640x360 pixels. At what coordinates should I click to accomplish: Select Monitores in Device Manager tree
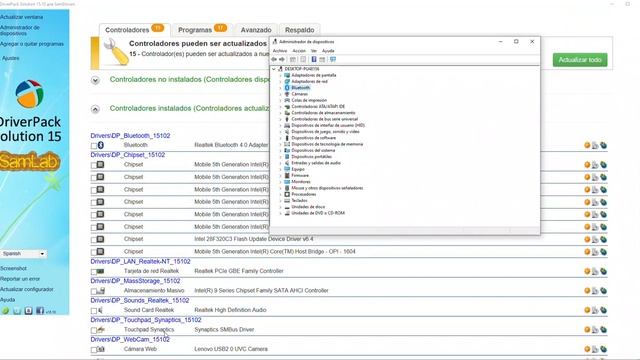(x=301, y=182)
